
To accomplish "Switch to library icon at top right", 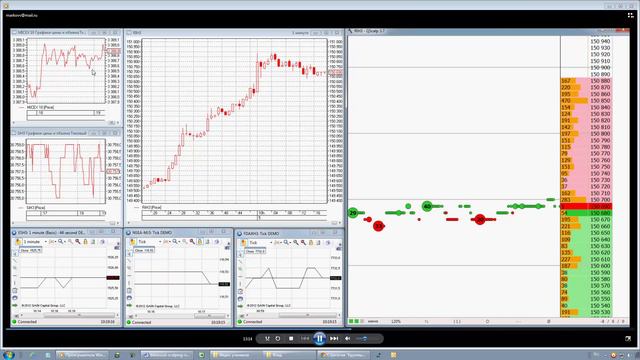I will coord(630,15).
